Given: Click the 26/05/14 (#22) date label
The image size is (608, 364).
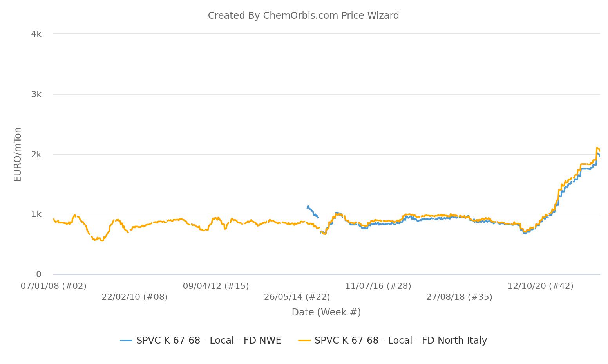Looking at the screenshot, I should pyautogui.click(x=297, y=297).
